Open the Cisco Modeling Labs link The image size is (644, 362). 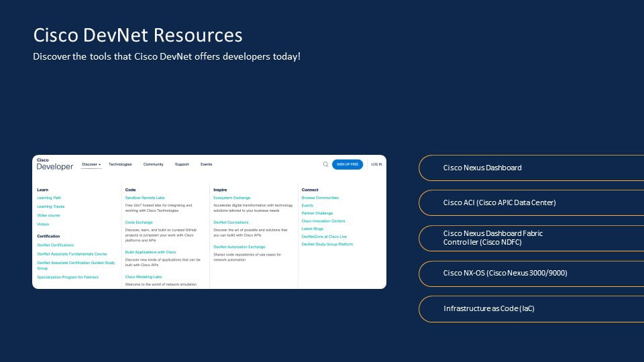144,277
